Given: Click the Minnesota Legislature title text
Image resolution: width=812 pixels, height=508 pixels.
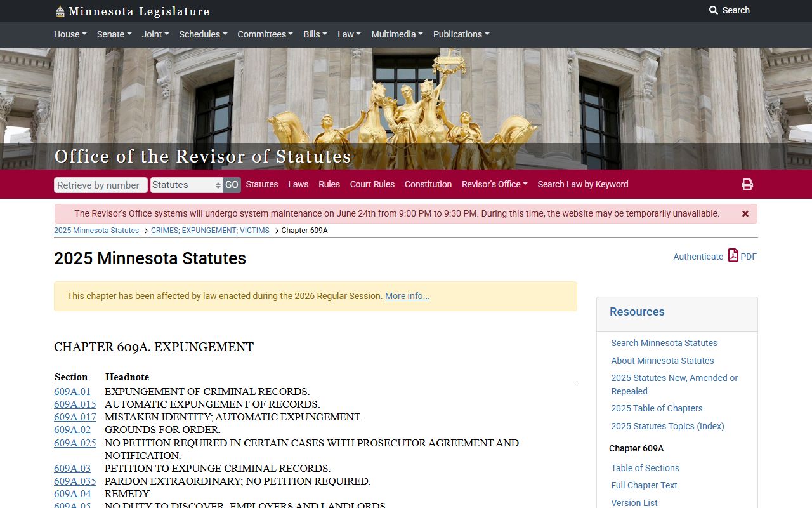Looking at the screenshot, I should (x=139, y=11).
